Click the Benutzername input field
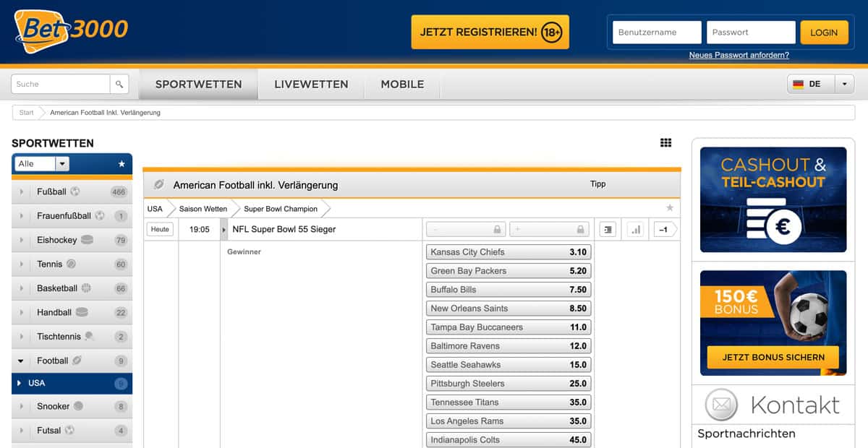The width and height of the screenshot is (868, 448). 657,33
